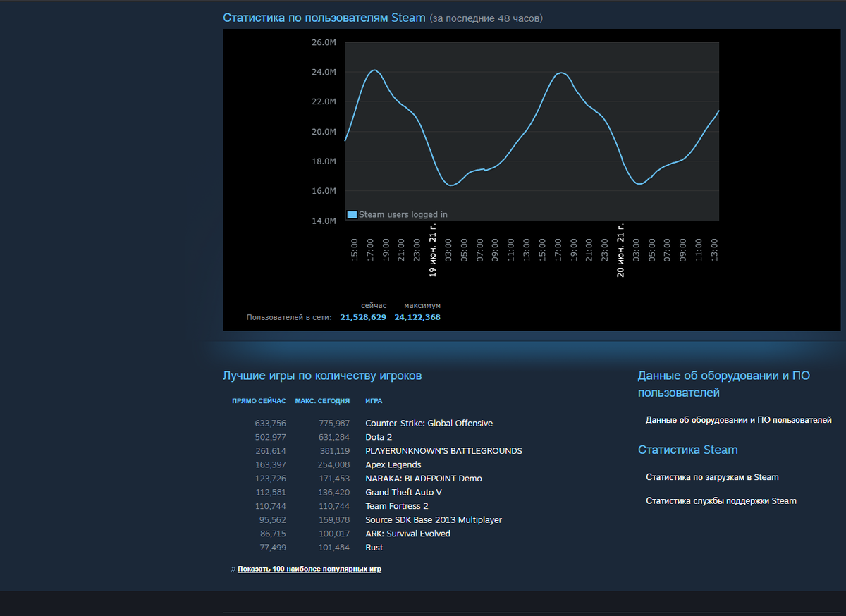Image resolution: width=846 pixels, height=616 pixels.
Task: Click the 123,726 current players value
Action: coord(271,479)
